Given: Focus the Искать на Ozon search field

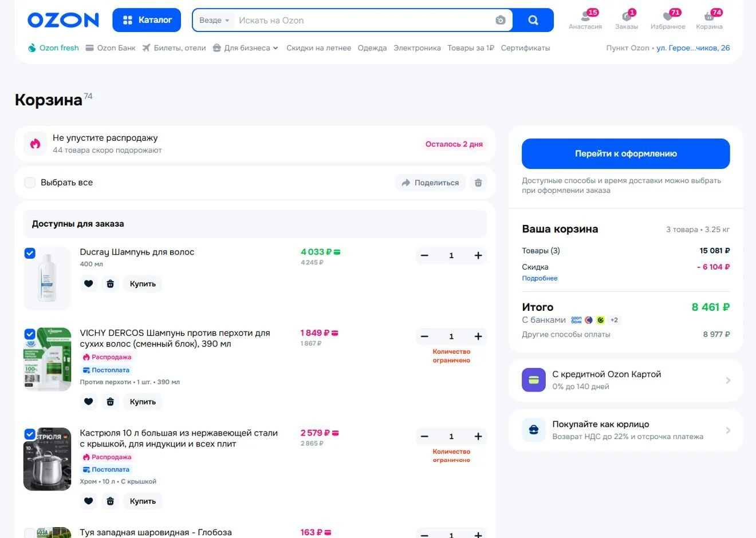Looking at the screenshot, I should [363, 20].
